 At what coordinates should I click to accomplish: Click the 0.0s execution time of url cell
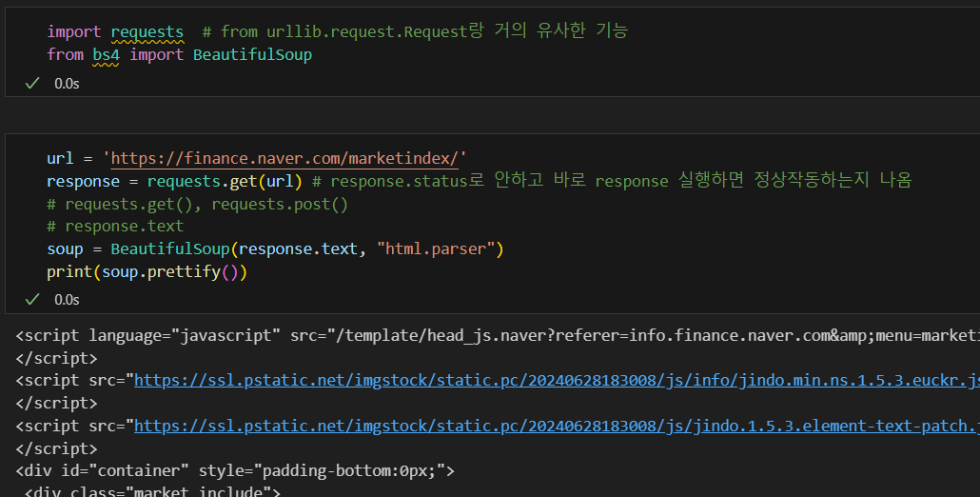67,300
